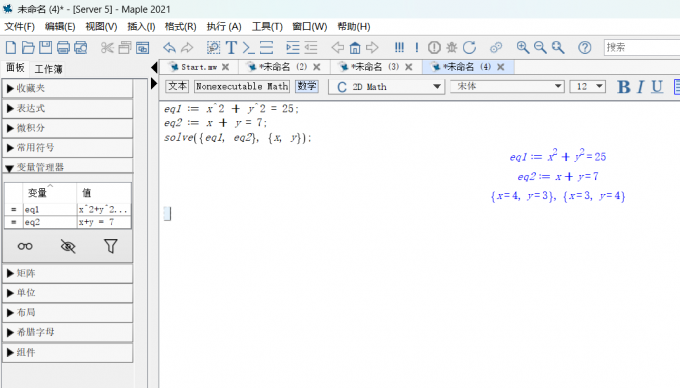
Task: Cut selection with the scissors icon
Action: coord(107,47)
